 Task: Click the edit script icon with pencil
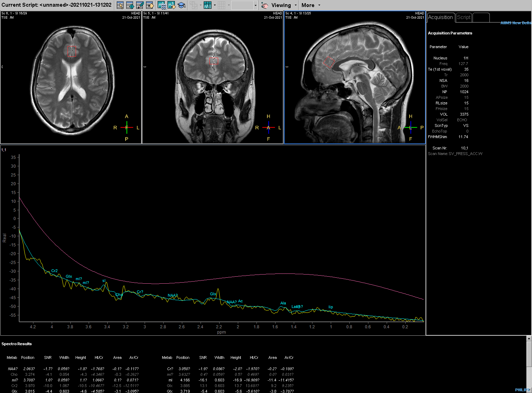pyautogui.click(x=140, y=5)
